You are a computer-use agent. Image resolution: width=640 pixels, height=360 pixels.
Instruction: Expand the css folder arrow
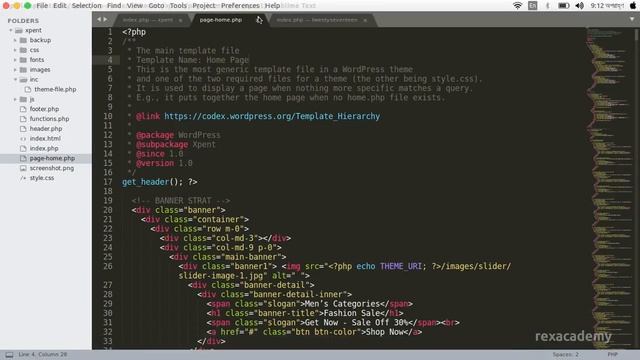[x=15, y=50]
